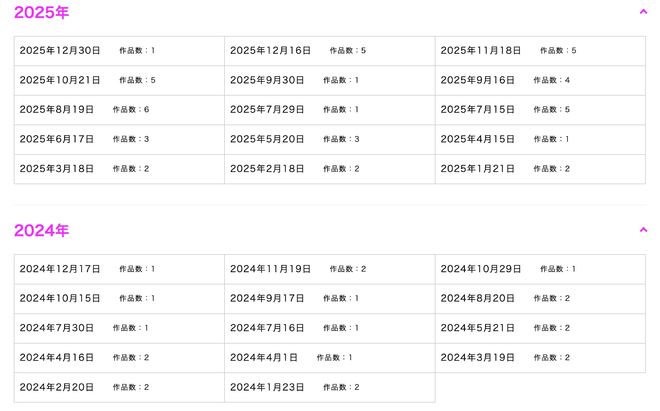Open the 2025年12月16日 entry
The image size is (660, 411).
point(330,51)
